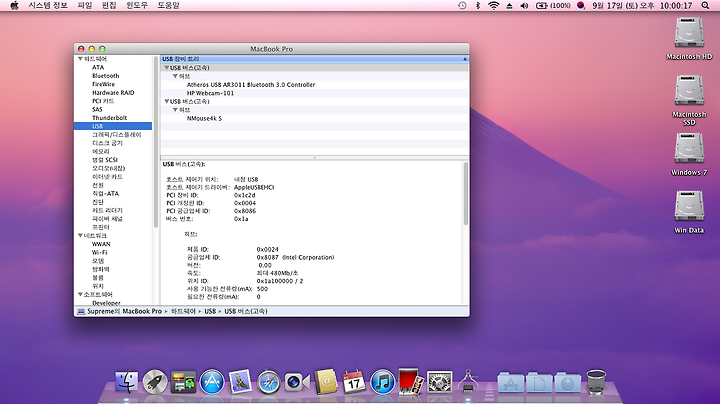
Task: Click the date and time clock
Action: [x=642, y=6]
